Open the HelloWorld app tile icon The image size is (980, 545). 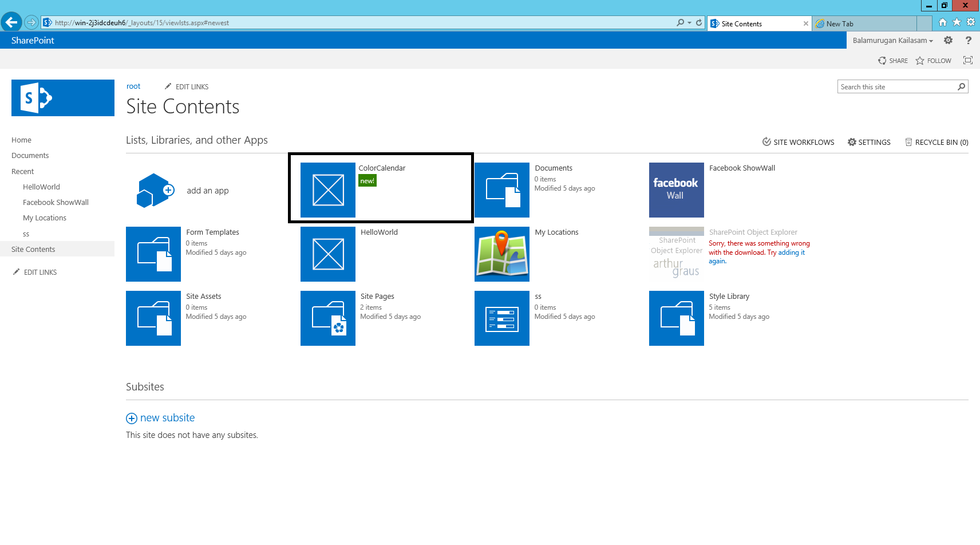[328, 254]
